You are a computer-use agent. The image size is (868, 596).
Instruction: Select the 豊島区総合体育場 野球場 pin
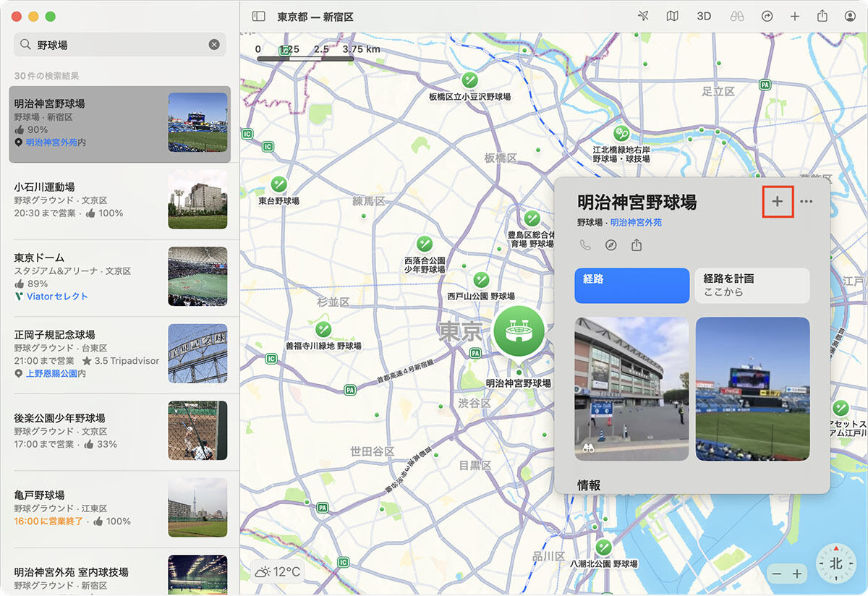[x=532, y=218]
